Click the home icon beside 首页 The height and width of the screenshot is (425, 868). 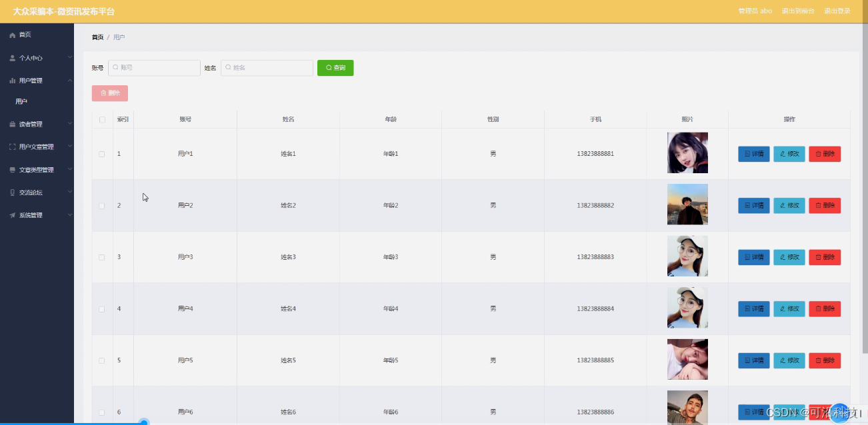(x=12, y=35)
